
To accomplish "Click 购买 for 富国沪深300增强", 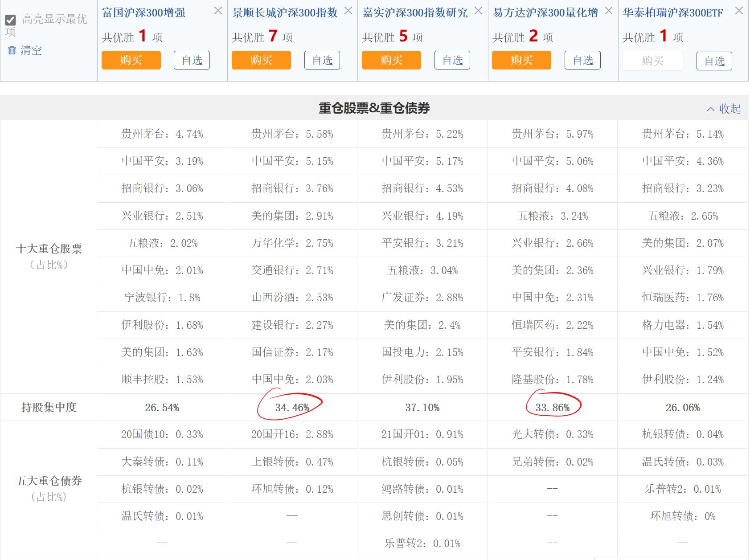I will coord(131,60).
